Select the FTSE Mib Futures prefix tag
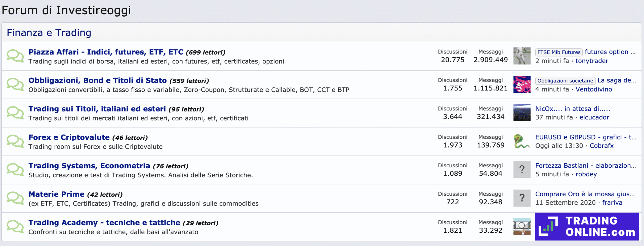The width and height of the screenshot is (644, 246). [559, 52]
